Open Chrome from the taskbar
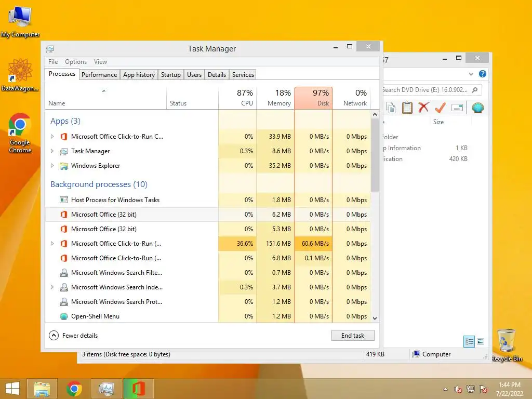This screenshot has height=399, width=532. coord(74,389)
